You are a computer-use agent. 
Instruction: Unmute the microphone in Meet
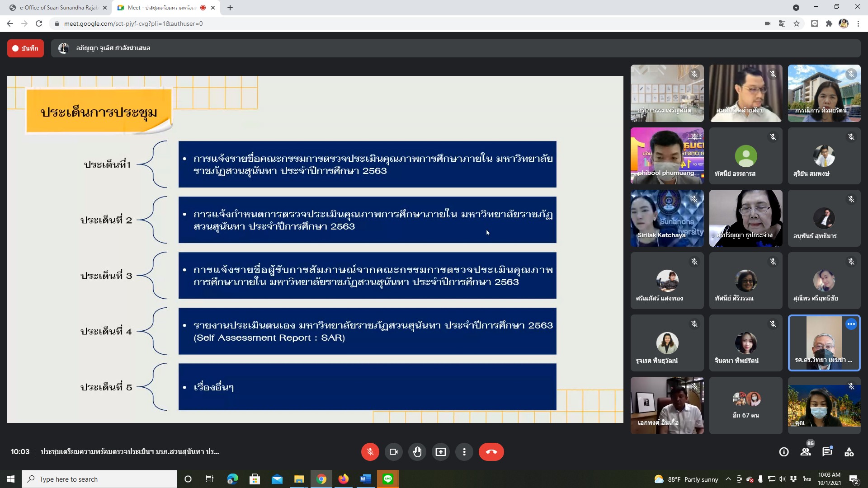[x=370, y=452]
